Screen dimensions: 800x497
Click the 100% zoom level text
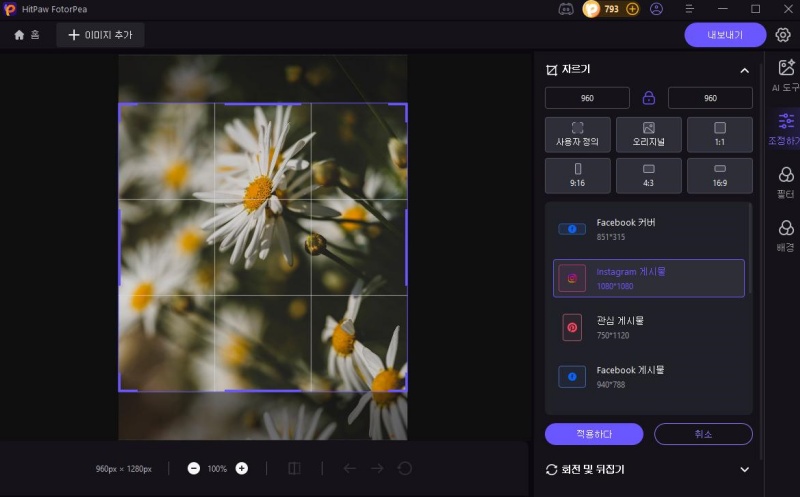(217, 469)
